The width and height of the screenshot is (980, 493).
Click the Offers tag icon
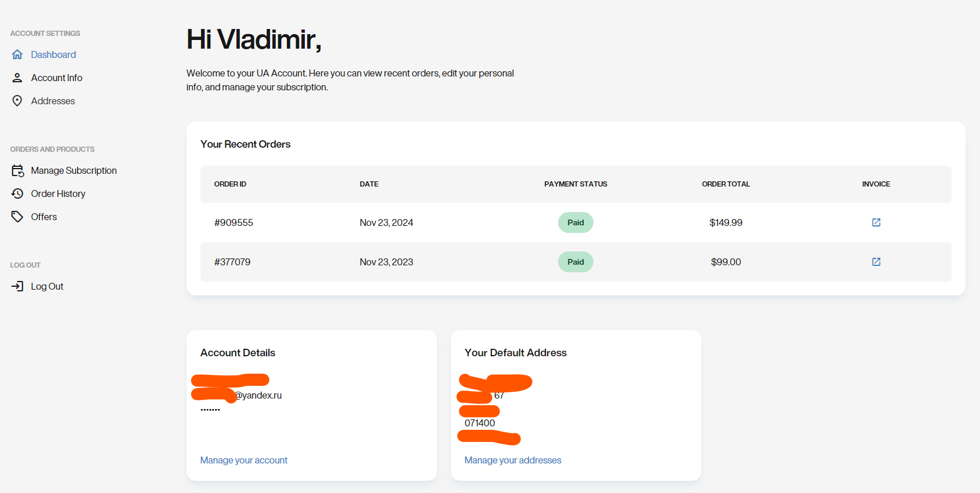tap(17, 217)
